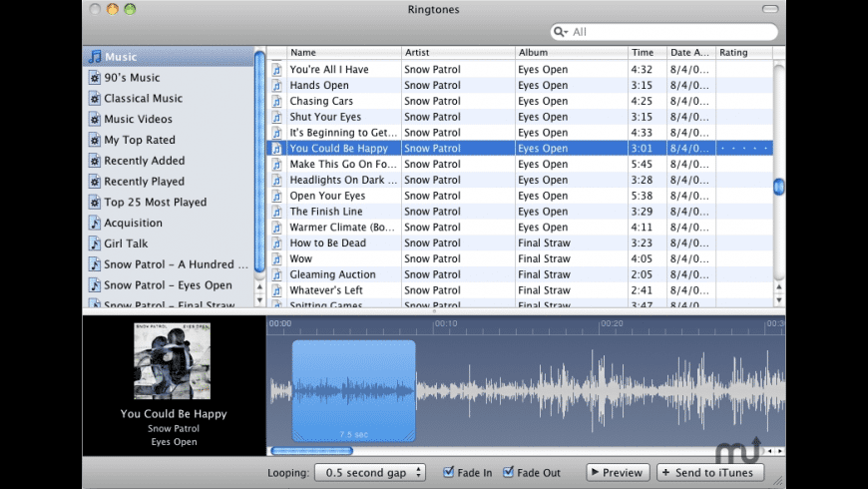
Task: Sort songs by the Rating column
Action: (744, 52)
